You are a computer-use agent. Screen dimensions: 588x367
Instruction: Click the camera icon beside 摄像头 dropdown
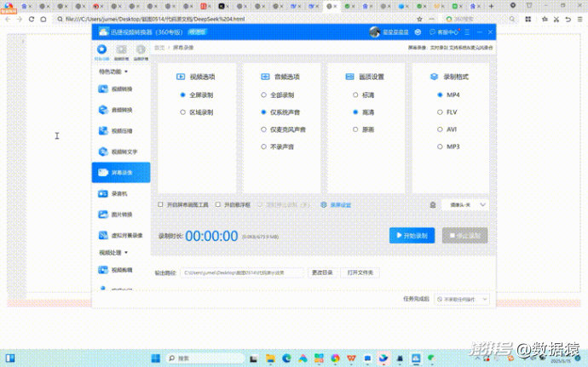pyautogui.click(x=433, y=204)
